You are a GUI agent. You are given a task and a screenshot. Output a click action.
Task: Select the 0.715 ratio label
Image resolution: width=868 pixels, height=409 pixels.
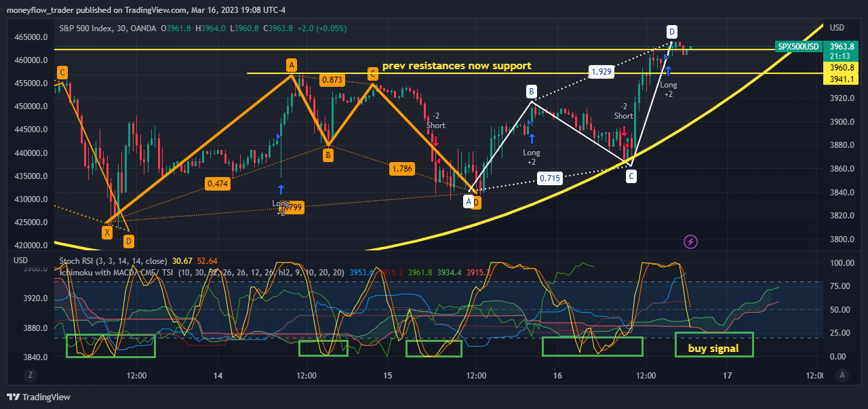point(549,178)
